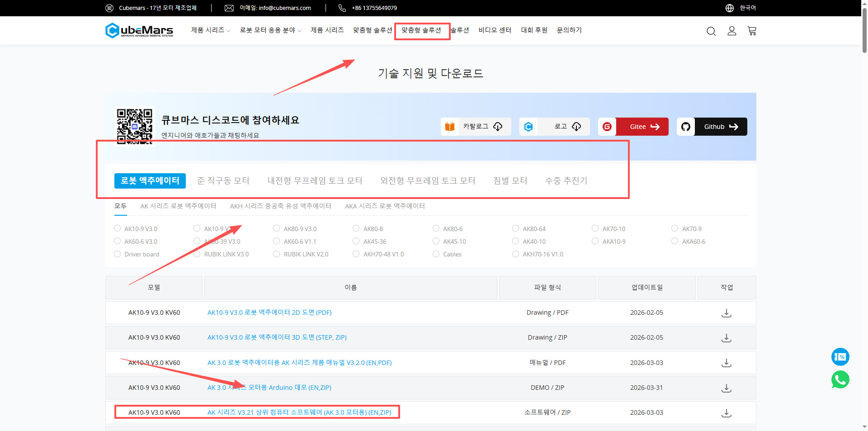This screenshot has height=431, width=868.
Task: Click the user account icon
Action: click(x=731, y=31)
